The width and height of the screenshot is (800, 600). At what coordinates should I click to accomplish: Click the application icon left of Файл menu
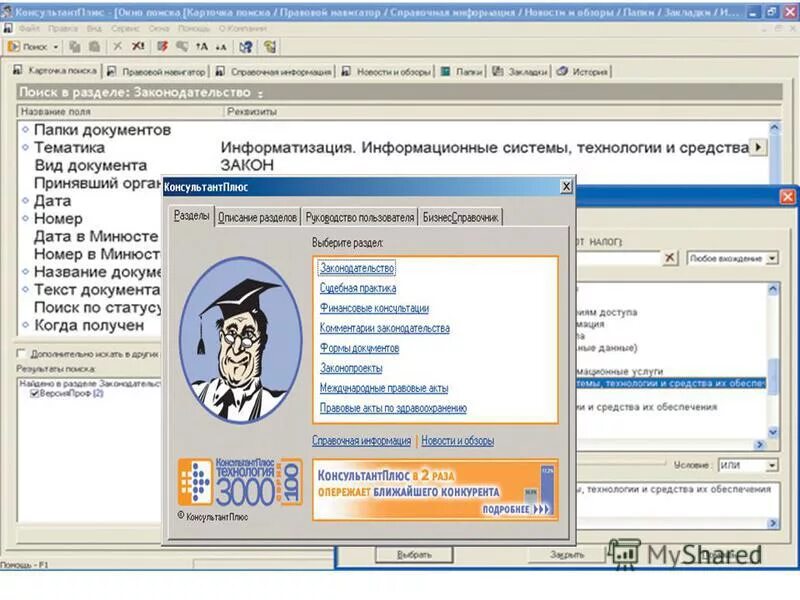pyautogui.click(x=8, y=28)
